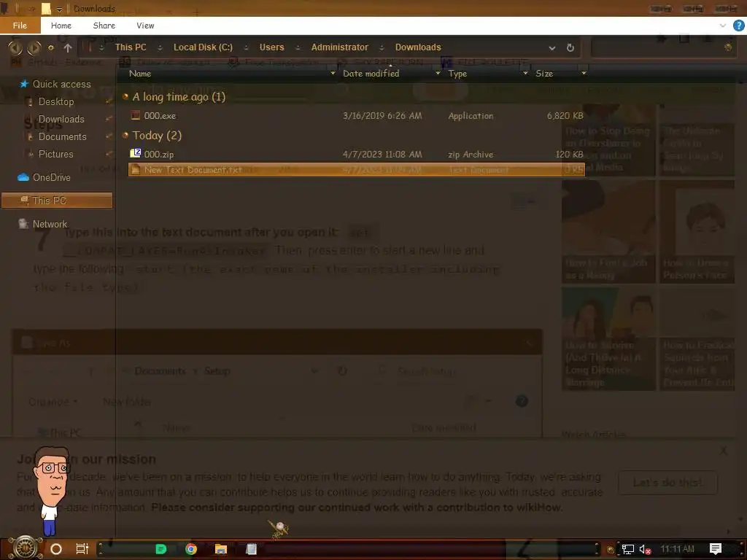Open the steampunk Start button
The width and height of the screenshot is (747, 560).
pyautogui.click(x=26, y=548)
